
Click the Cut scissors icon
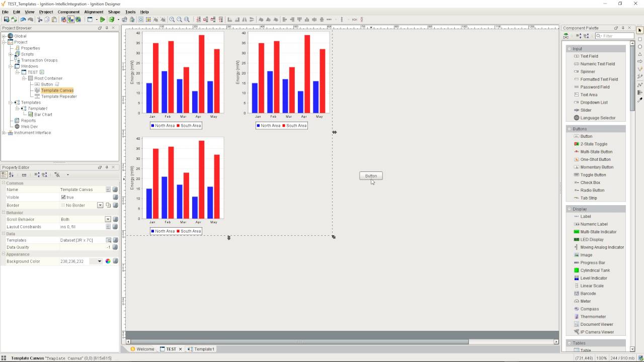pyautogui.click(x=40, y=20)
